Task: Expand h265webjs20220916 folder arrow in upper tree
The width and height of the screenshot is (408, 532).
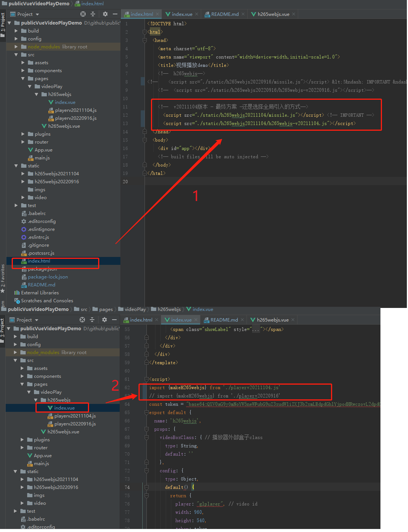Action: (x=23, y=182)
